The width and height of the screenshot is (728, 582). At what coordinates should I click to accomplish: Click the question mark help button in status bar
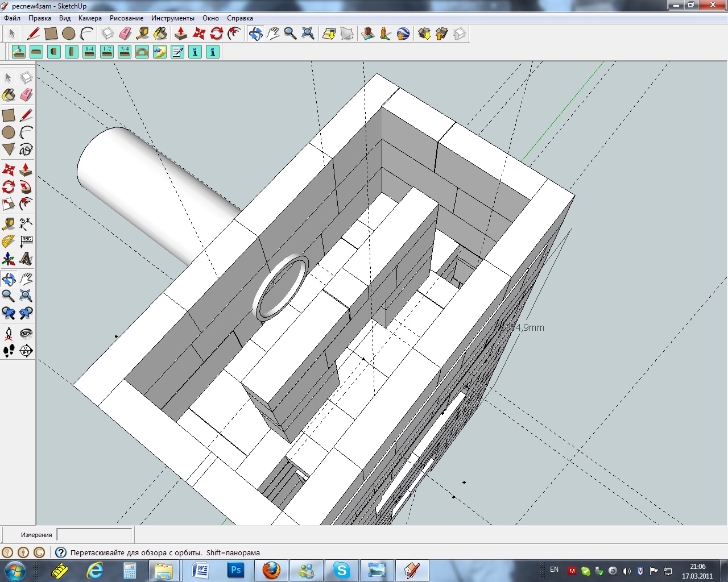pos(60,552)
